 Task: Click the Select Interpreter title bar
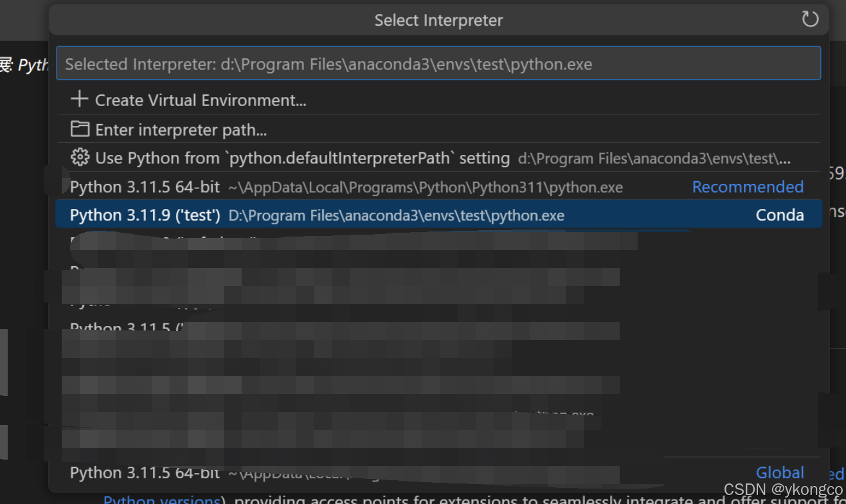pos(439,20)
